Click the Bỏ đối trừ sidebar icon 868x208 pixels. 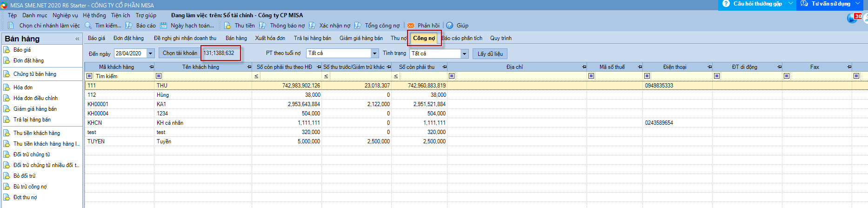7,176
